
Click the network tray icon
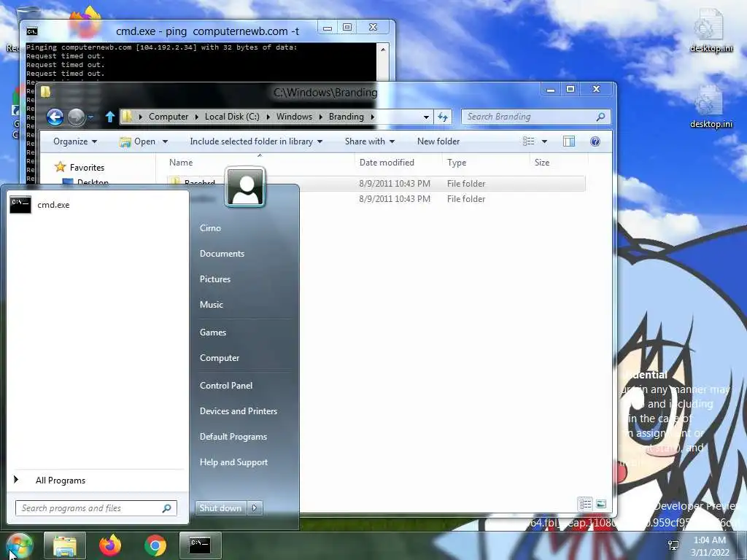pos(673,545)
